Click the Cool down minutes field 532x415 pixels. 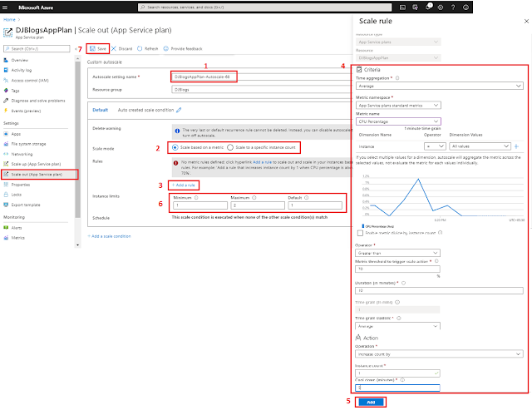[397, 388]
